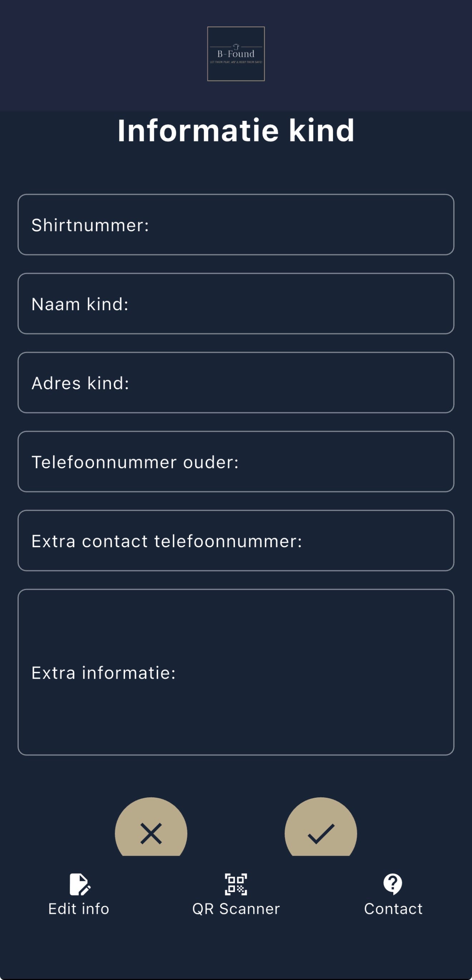Tap the 'Shirtnummer:' label text
The height and width of the screenshot is (980, 472).
(x=90, y=225)
